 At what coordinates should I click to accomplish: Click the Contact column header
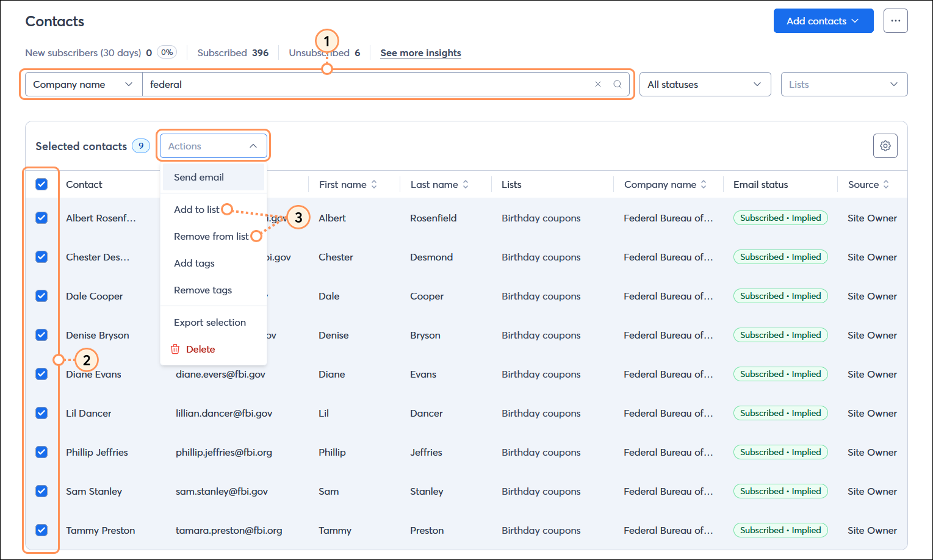[84, 184]
